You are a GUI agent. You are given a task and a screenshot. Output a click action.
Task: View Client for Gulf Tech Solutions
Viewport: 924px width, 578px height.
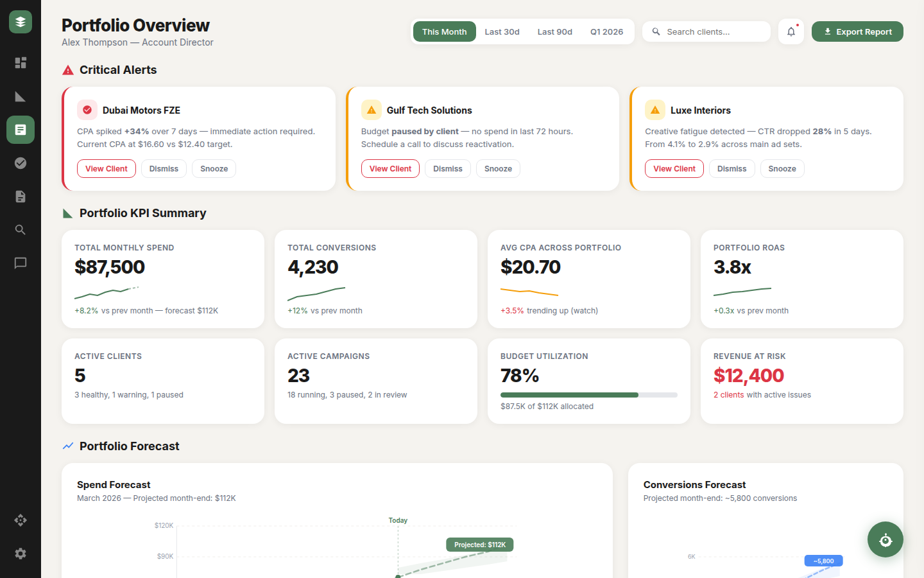[390, 169]
